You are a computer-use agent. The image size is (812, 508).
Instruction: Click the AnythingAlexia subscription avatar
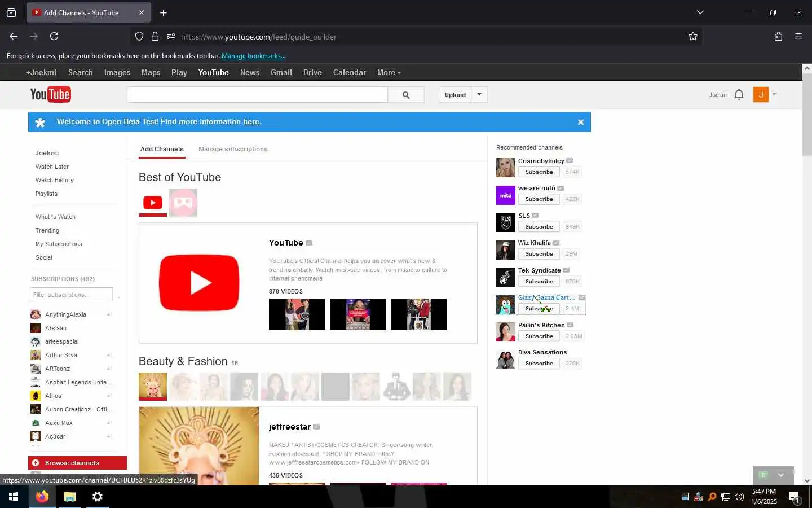[36, 314]
